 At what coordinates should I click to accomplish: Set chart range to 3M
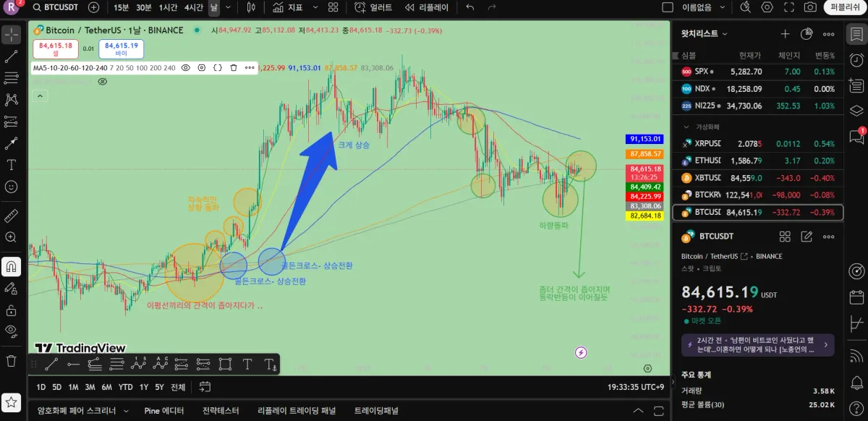point(90,387)
